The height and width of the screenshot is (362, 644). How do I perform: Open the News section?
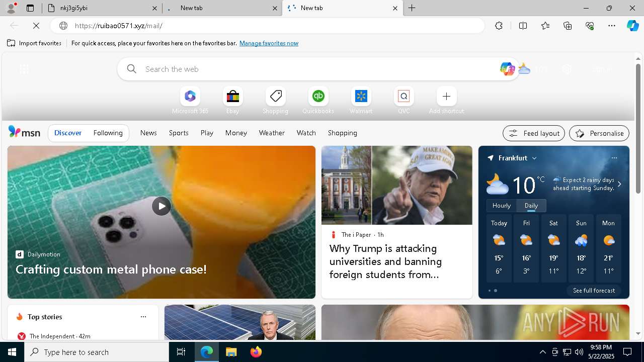click(x=148, y=133)
